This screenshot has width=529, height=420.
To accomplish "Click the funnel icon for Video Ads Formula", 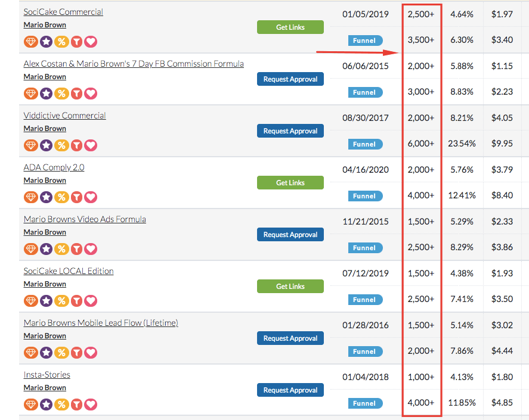I will [77, 249].
